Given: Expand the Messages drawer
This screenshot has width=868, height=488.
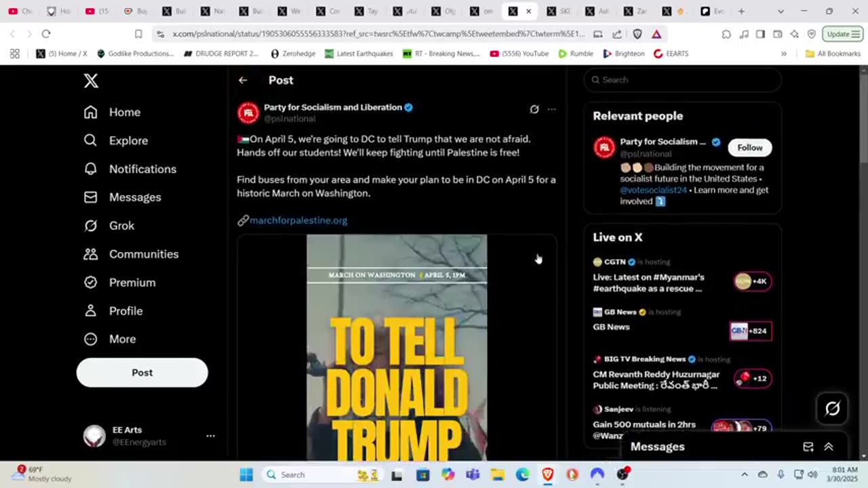Looking at the screenshot, I should (x=829, y=447).
